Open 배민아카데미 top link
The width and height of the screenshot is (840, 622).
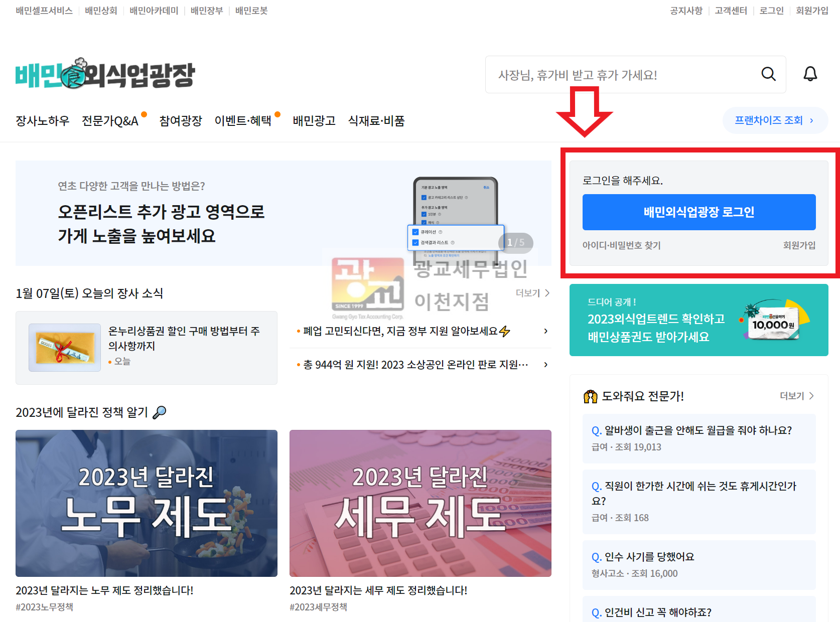(154, 11)
